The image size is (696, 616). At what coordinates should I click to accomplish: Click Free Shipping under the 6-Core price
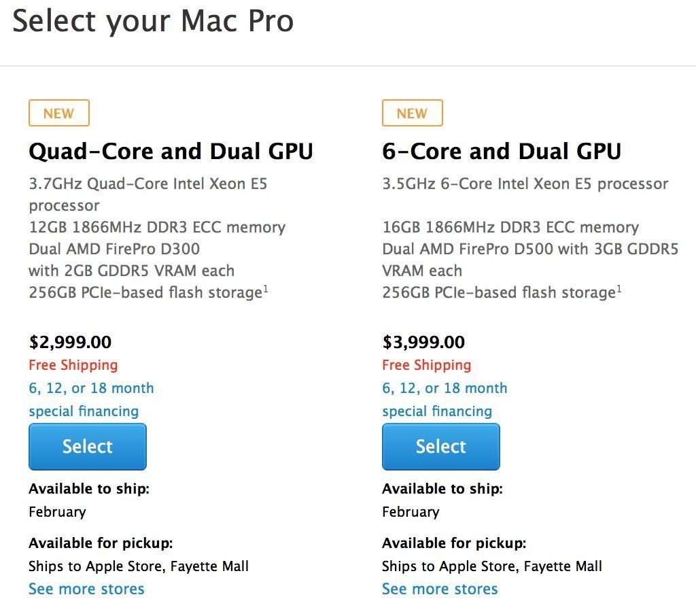(x=426, y=365)
